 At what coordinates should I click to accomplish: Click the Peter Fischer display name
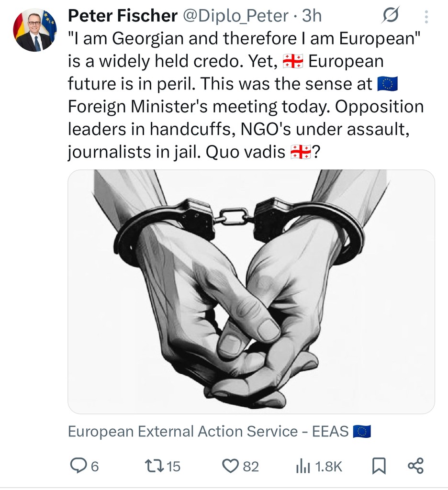tap(122, 16)
